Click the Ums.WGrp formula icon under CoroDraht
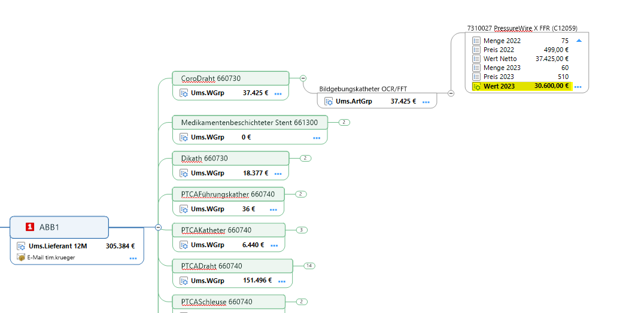The image size is (644, 313). tap(184, 93)
